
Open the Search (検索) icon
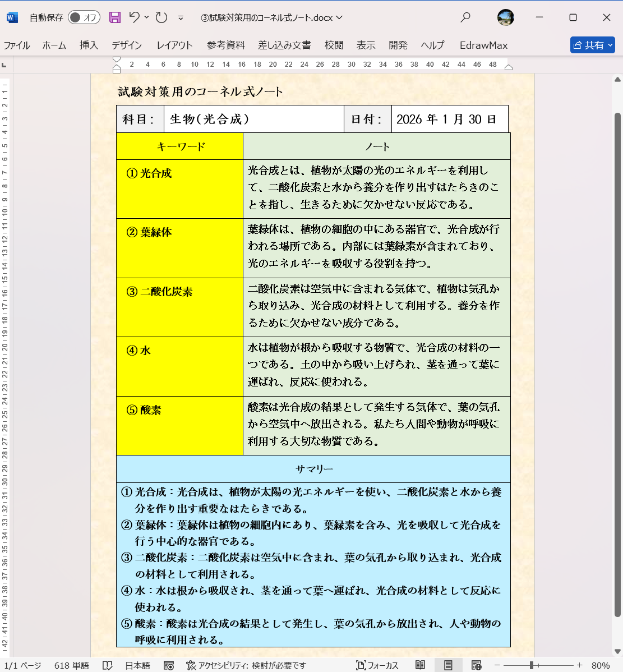coord(465,17)
